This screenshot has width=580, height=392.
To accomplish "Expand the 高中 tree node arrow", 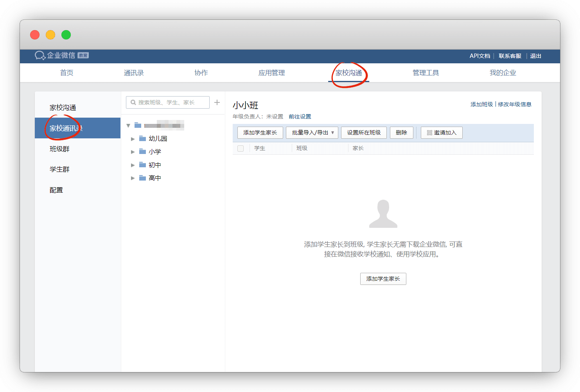I will point(133,178).
